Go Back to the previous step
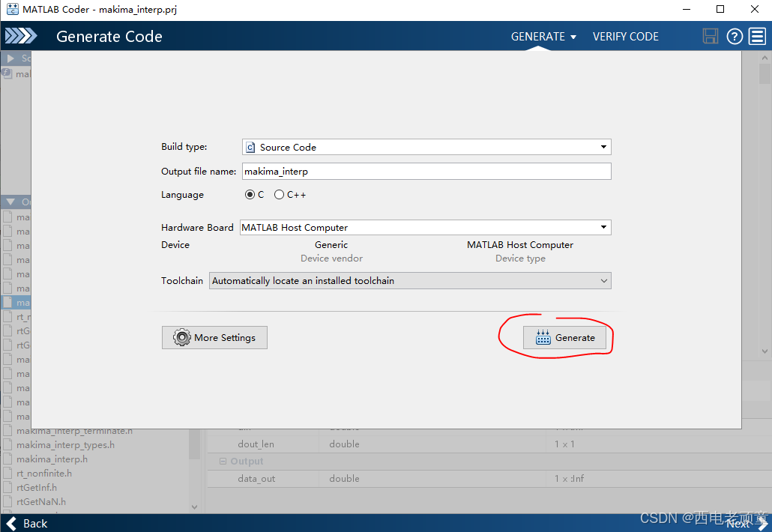The image size is (772, 532). click(x=27, y=524)
